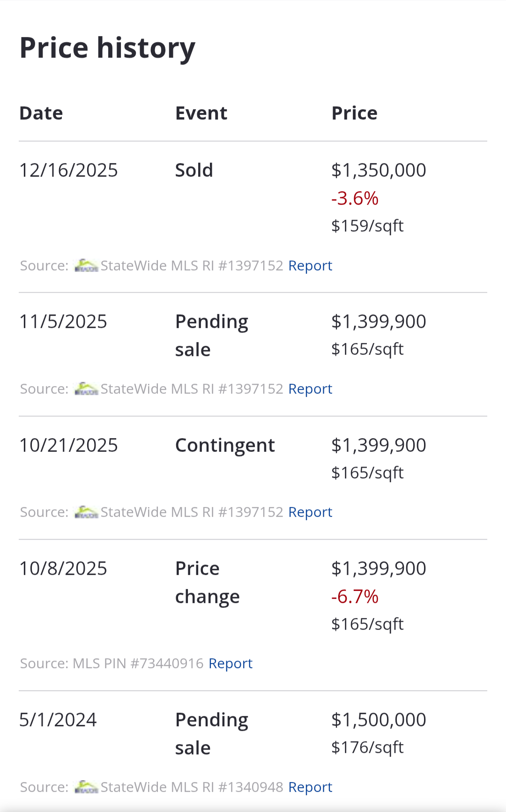Screen dimensions: 506x812
Task: Click the $1,350,000 sold price
Action: pyautogui.click(x=379, y=170)
